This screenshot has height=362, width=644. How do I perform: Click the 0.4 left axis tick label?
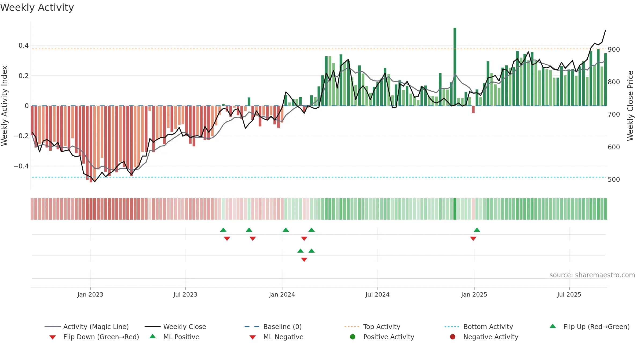point(24,46)
